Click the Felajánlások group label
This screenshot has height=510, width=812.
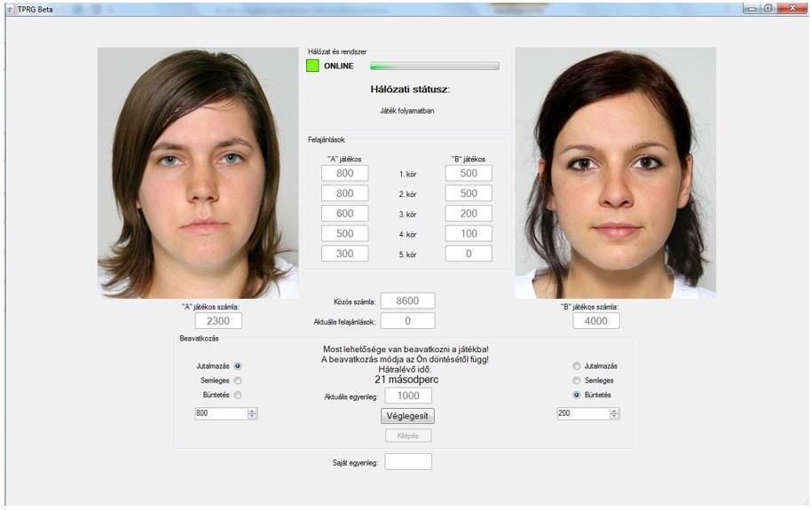point(327,140)
